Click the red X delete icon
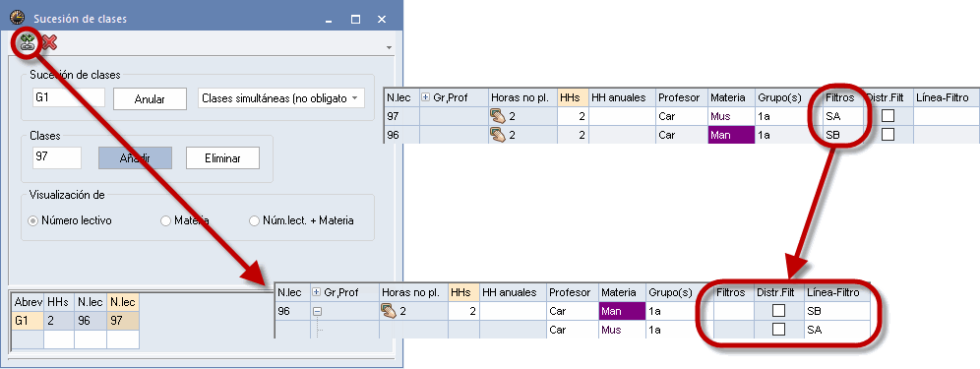Image resolution: width=980 pixels, height=369 pixels. click(49, 42)
